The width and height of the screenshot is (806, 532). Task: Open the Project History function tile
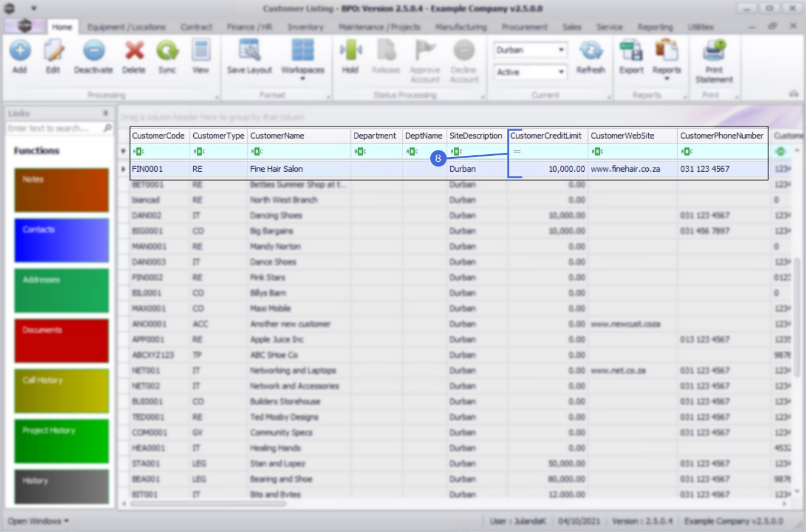click(61, 441)
